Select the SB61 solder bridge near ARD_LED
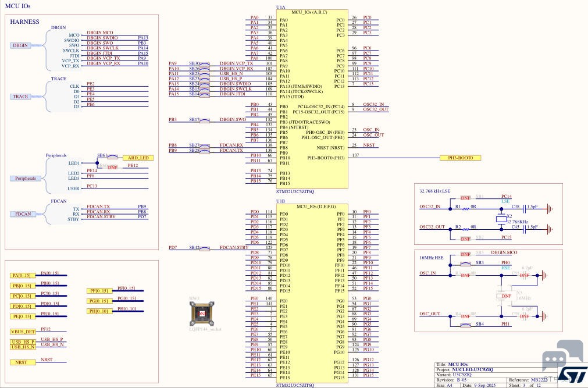 point(112,157)
